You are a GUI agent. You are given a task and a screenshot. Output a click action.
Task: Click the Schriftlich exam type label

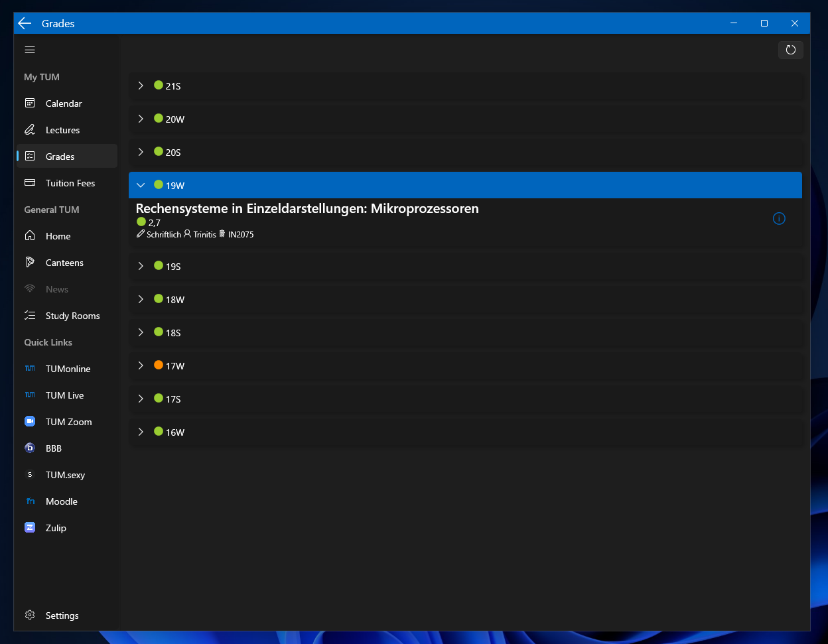click(164, 235)
